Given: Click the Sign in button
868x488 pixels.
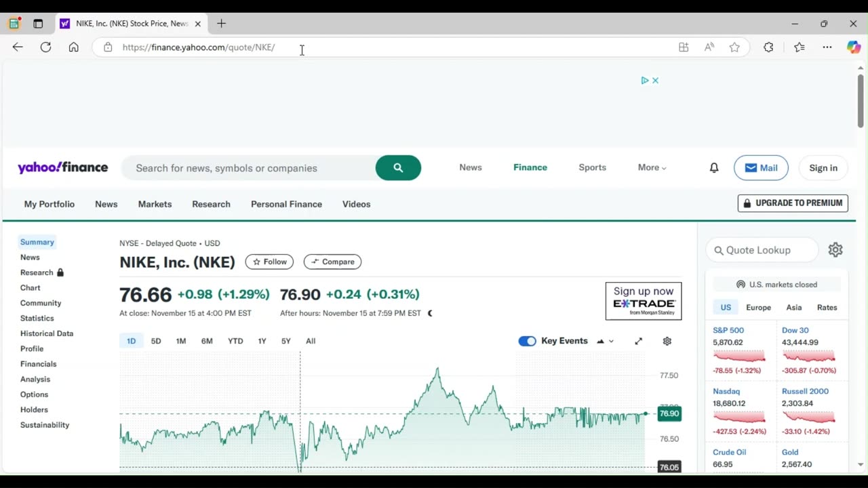Looking at the screenshot, I should pyautogui.click(x=823, y=168).
